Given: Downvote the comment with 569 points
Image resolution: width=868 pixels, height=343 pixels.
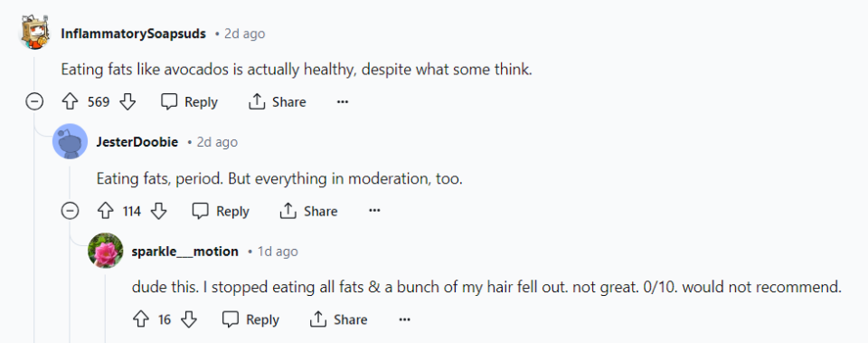Looking at the screenshot, I should pyautogui.click(x=127, y=102).
